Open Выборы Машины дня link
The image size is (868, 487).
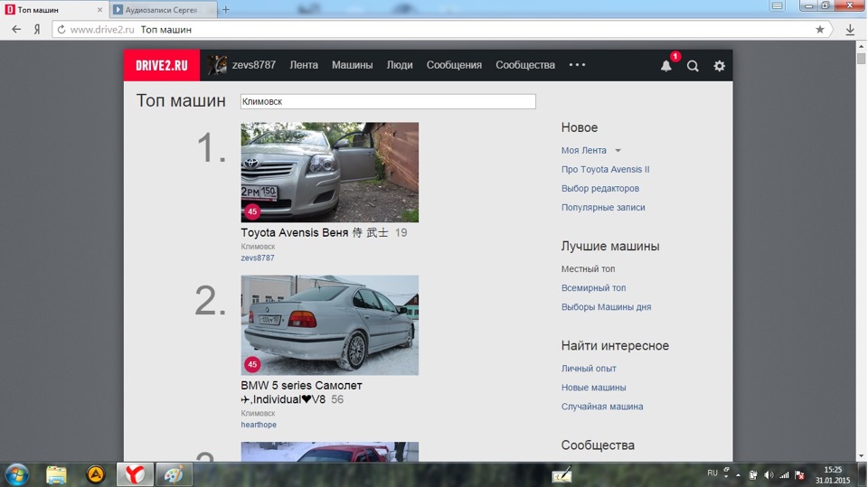coord(606,307)
